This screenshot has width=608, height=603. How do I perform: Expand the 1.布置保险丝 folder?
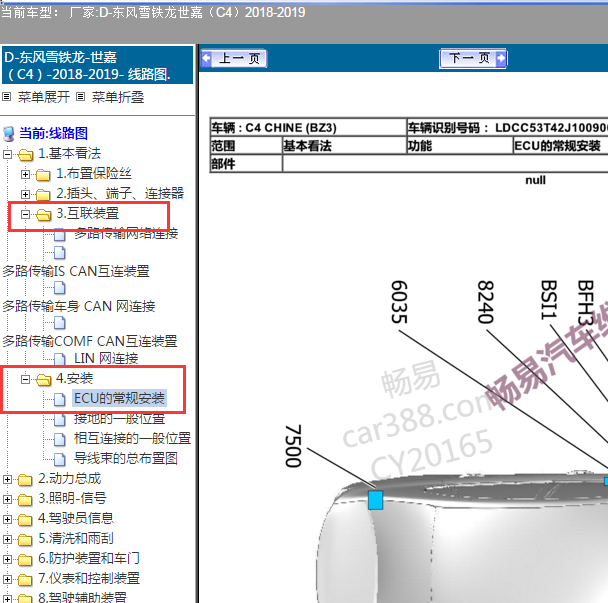[x=25, y=175]
